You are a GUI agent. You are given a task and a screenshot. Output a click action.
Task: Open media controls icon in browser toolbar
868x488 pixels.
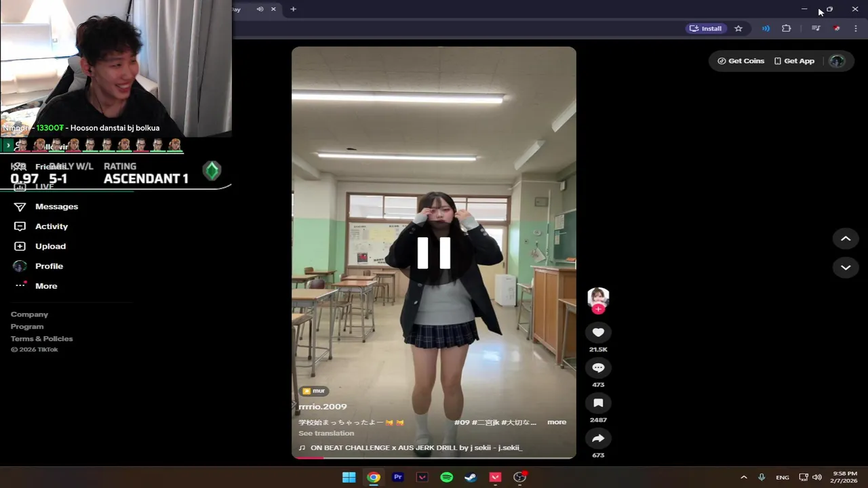[x=816, y=28]
